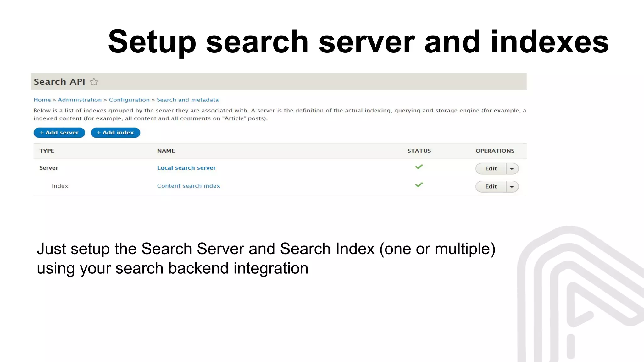Screen dimensions: 644x362
Task: Click the Local search server status checkmark
Action: (x=419, y=167)
